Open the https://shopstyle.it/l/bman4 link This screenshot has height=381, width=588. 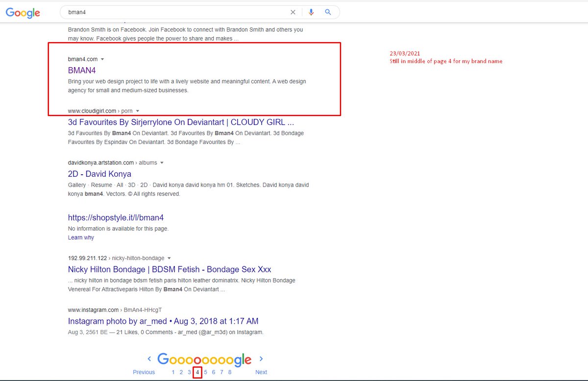[116, 217]
